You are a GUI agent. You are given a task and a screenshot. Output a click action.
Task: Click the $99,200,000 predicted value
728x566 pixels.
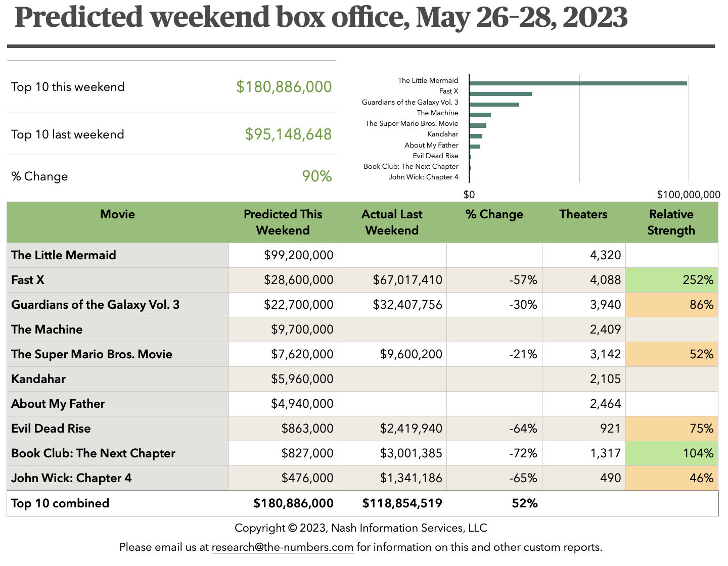coord(298,255)
